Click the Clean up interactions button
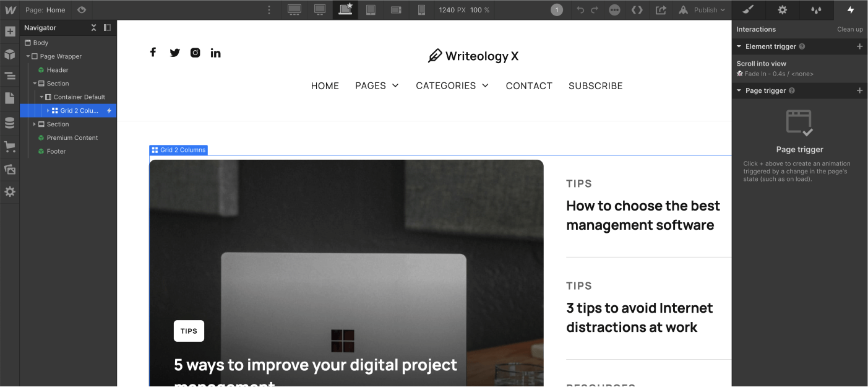The image size is (868, 387). point(850,29)
